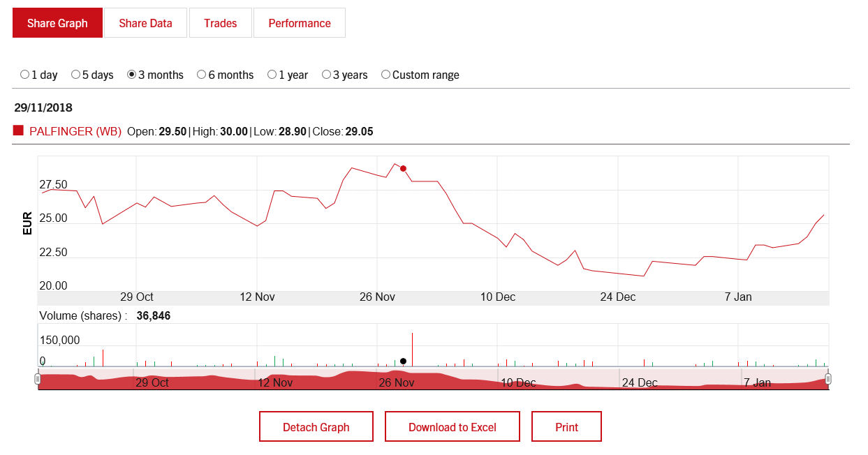Click the tallest volume spike near 26 Nov
The image size is (868, 455).
click(x=412, y=345)
